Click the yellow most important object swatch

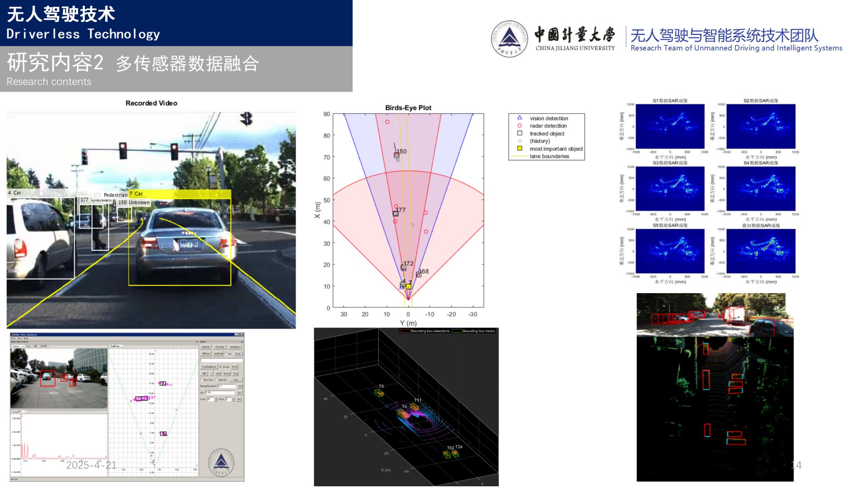519,148
